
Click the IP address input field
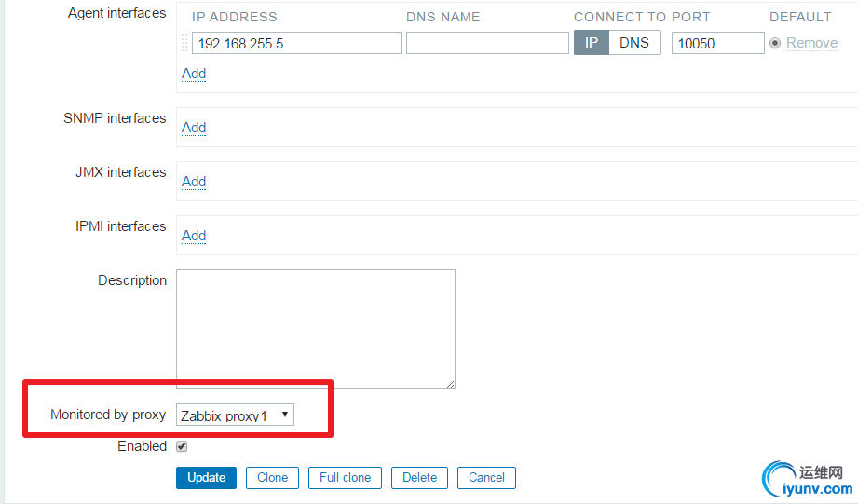point(296,43)
